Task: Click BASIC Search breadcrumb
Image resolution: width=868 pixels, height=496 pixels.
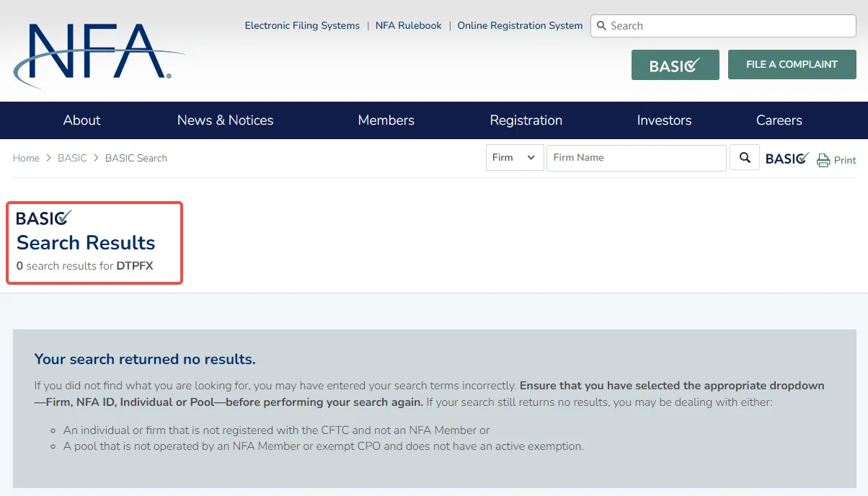Action: click(x=136, y=158)
